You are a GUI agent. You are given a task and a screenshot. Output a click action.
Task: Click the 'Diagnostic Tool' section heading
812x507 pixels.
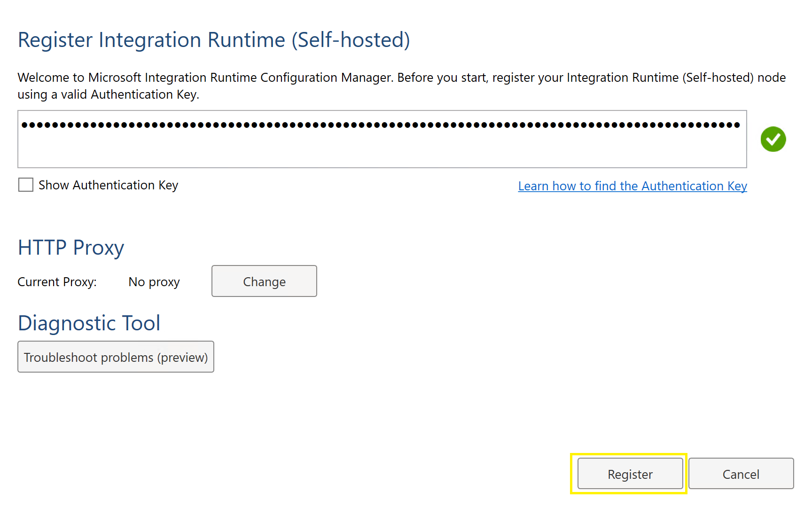[x=89, y=323]
